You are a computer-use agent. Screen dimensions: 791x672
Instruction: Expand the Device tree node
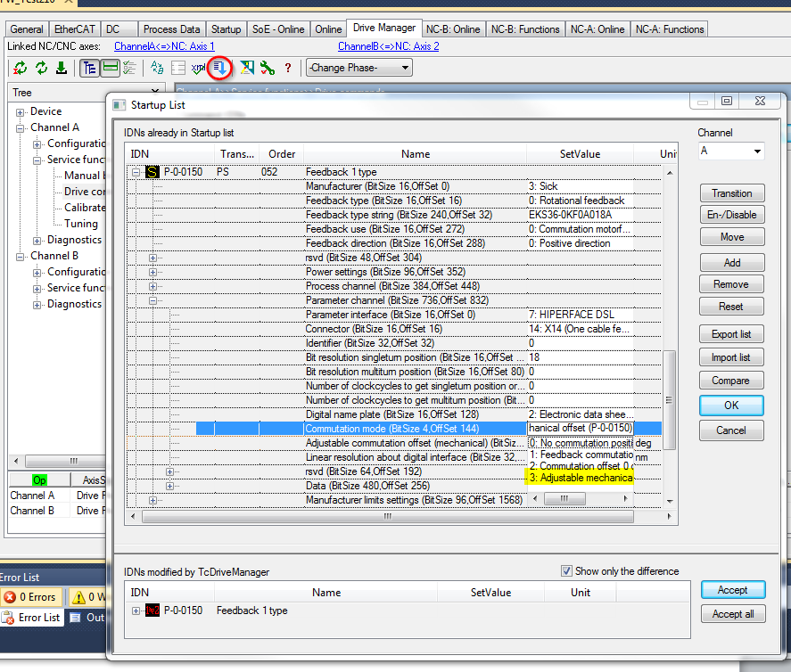point(21,112)
